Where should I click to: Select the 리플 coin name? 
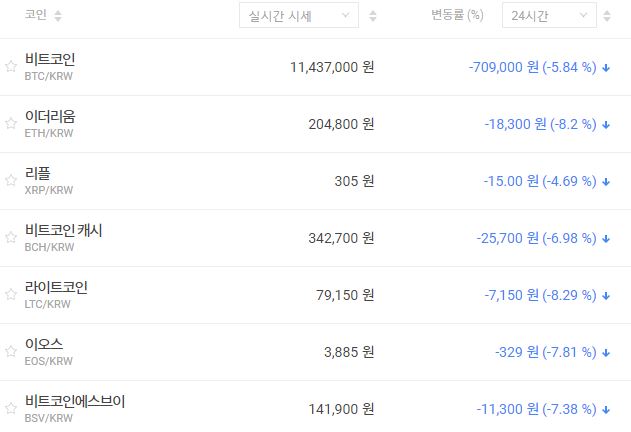click(38, 174)
